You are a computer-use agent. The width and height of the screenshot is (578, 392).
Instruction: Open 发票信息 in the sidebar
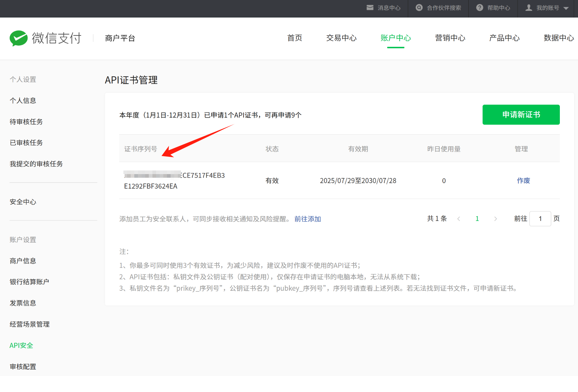pos(23,303)
